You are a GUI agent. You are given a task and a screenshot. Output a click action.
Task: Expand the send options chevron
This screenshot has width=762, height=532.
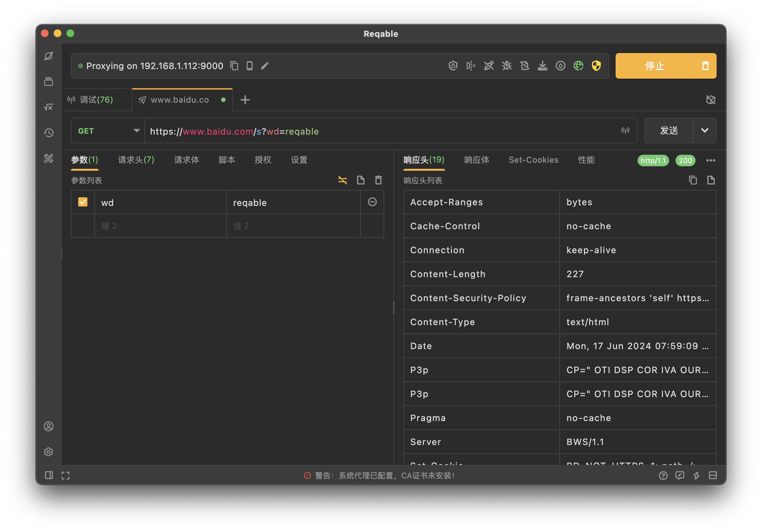[704, 130]
